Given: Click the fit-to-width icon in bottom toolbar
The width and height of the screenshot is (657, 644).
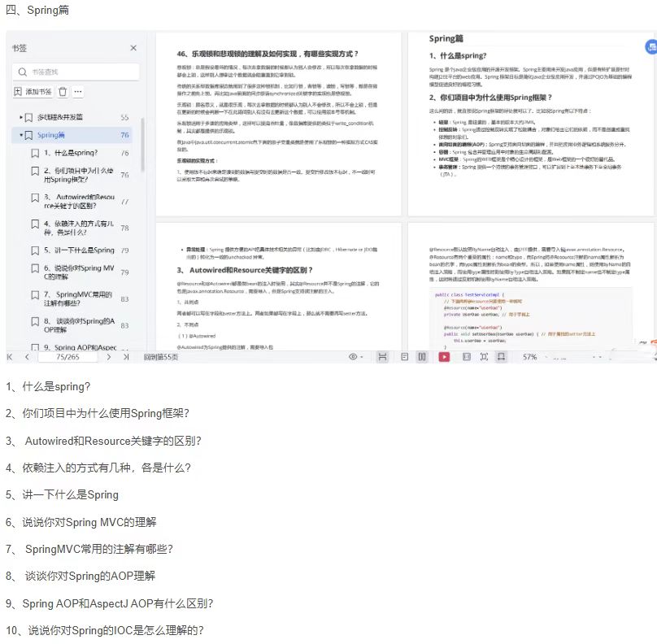Looking at the screenshot, I should [383, 355].
